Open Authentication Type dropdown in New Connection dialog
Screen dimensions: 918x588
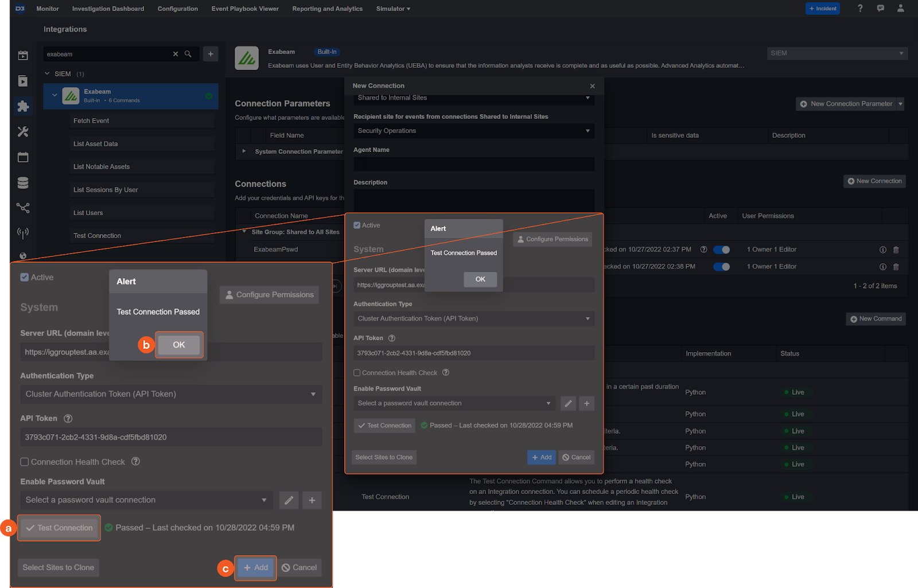[x=474, y=319]
